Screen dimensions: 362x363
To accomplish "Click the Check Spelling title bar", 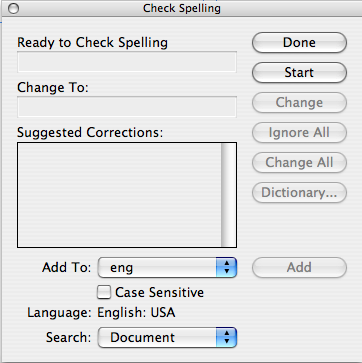I will 181,8.
